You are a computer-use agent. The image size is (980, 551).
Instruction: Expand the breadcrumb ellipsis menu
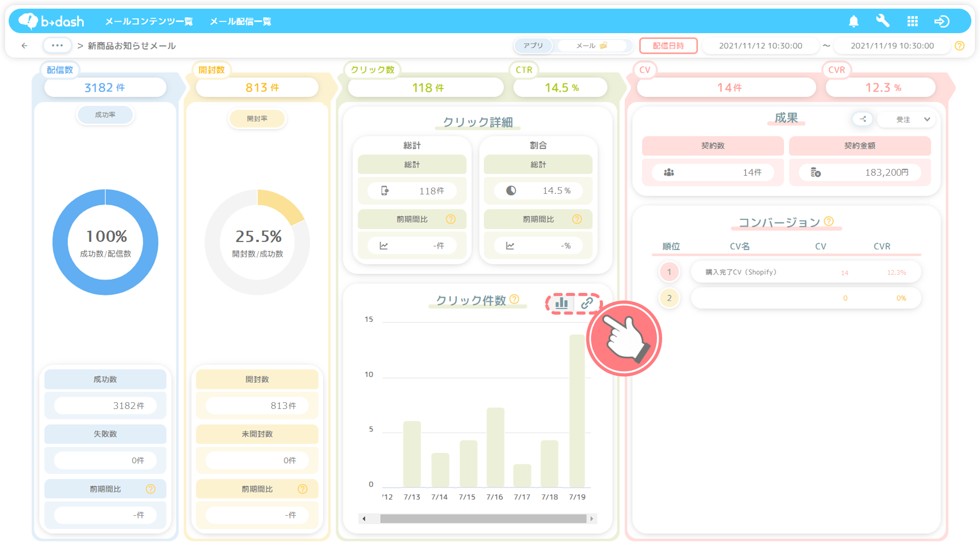57,46
